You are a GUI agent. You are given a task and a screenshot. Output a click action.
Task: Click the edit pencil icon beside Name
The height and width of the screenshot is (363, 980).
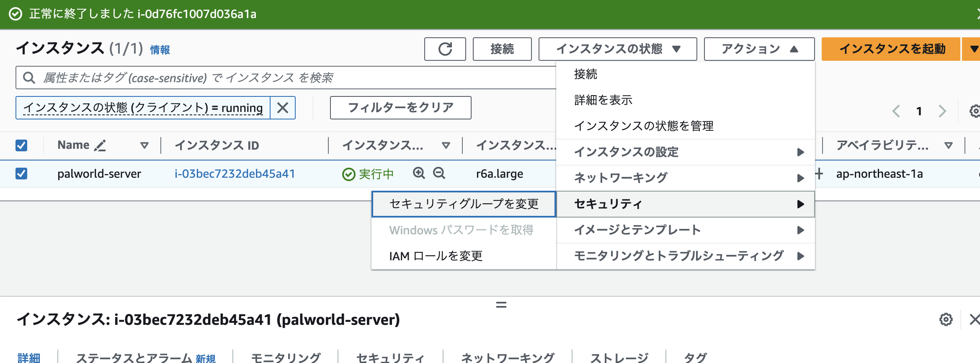click(x=100, y=145)
